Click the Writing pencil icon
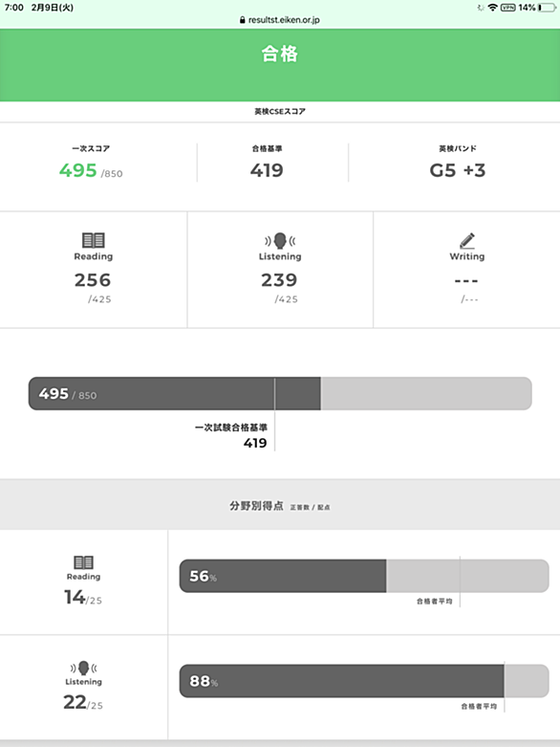560x747 pixels. coord(467,241)
